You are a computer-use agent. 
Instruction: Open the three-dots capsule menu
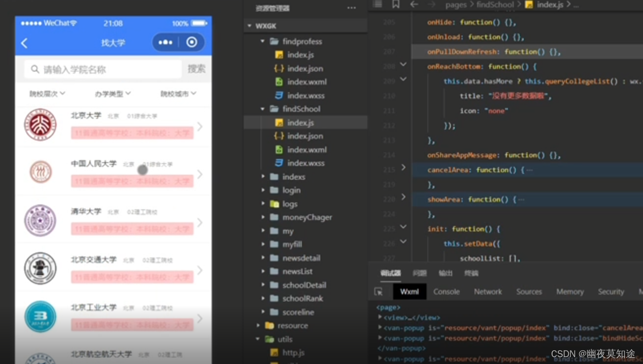point(166,43)
